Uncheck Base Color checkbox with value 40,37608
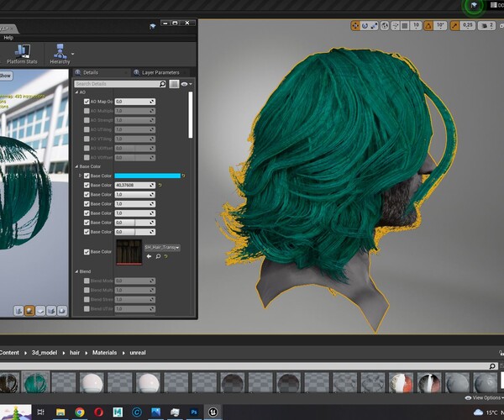Screen dimensions: 504x420 point(87,185)
